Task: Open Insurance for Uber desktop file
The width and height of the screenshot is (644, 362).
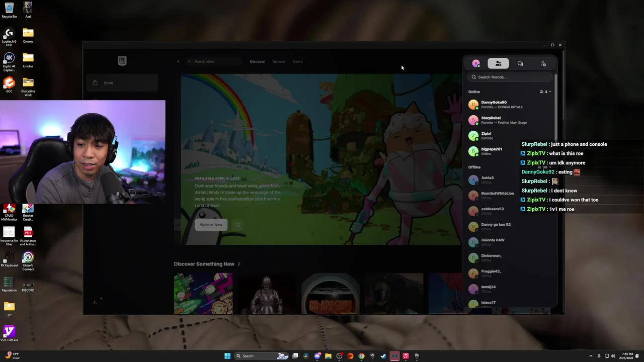Action: pos(9,237)
